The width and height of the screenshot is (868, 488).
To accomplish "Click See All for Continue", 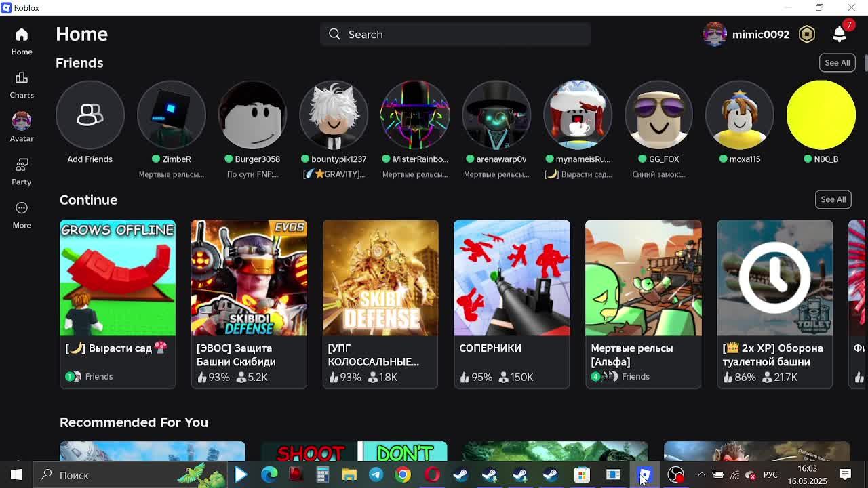I will 833,199.
